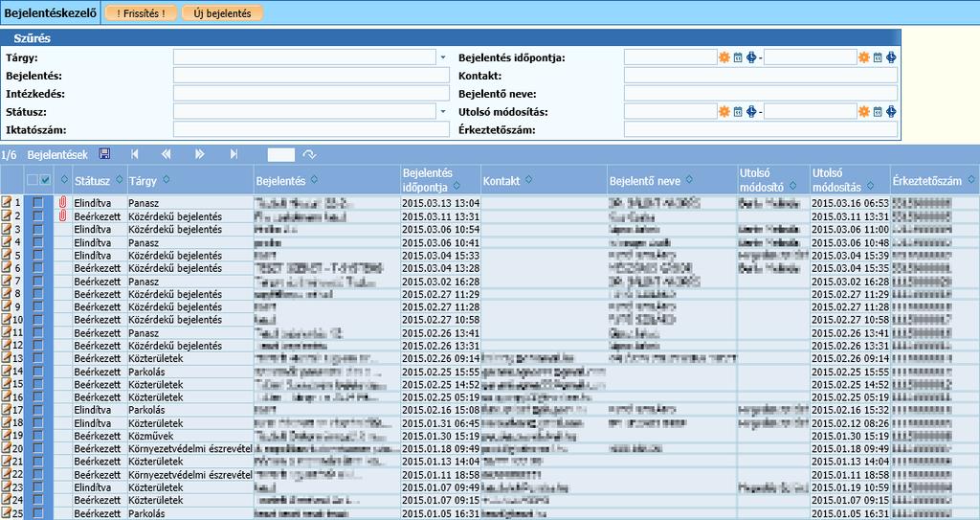Image resolution: width=980 pixels, height=520 pixels.
Task: Tick the checkbox of row 11
Action: pos(38,332)
